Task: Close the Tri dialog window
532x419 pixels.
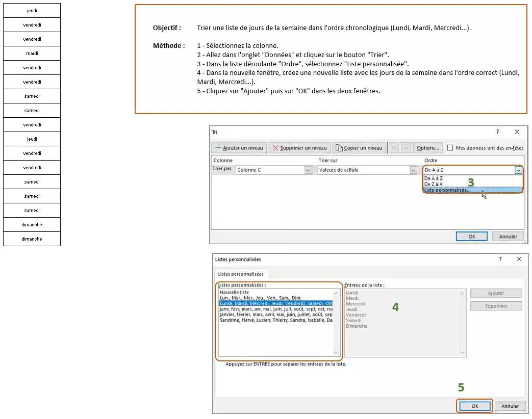Action: [x=517, y=132]
